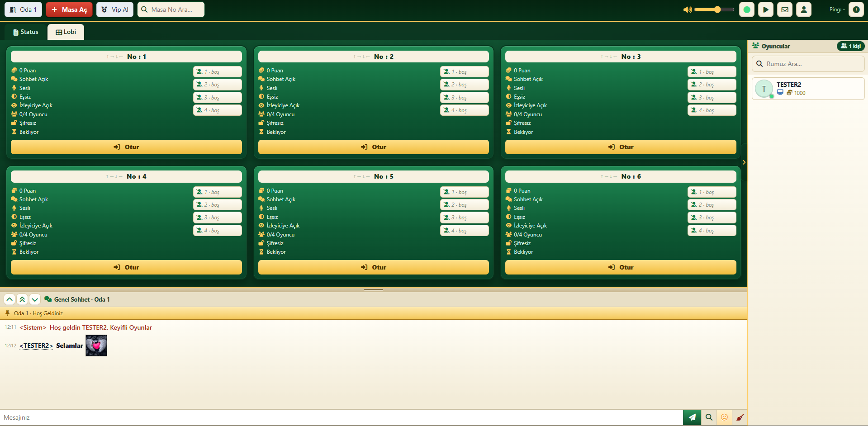Sit at table No 2 with Otur
This screenshot has width=868, height=426.
374,147
